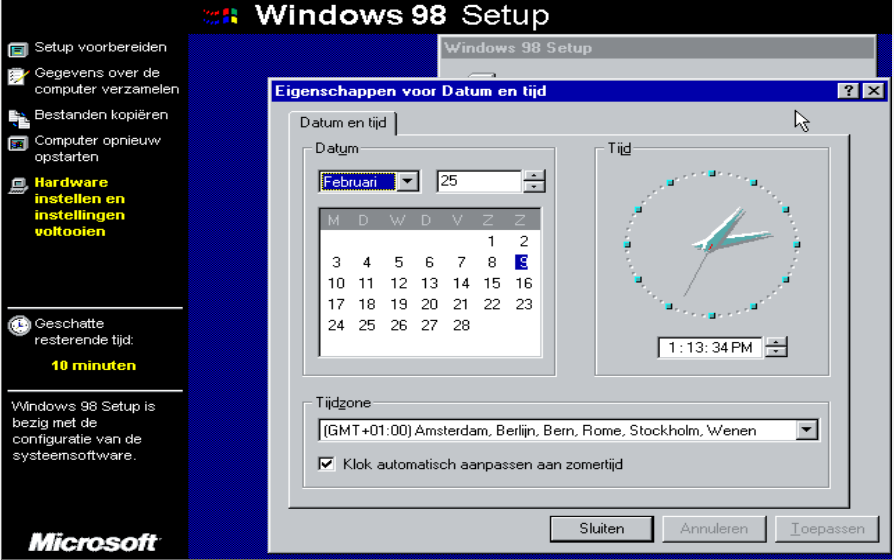
Task: Select day 7 in the calendar
Action: point(461,262)
